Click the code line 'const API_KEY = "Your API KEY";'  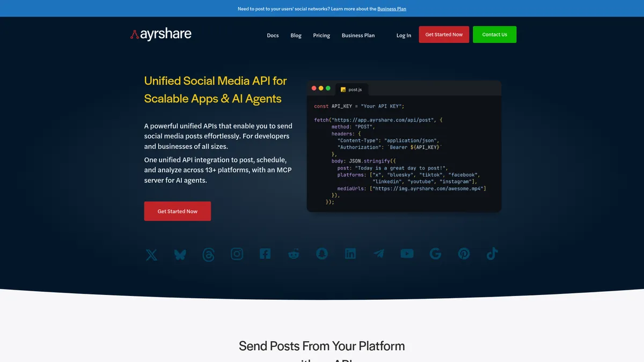pos(359,106)
